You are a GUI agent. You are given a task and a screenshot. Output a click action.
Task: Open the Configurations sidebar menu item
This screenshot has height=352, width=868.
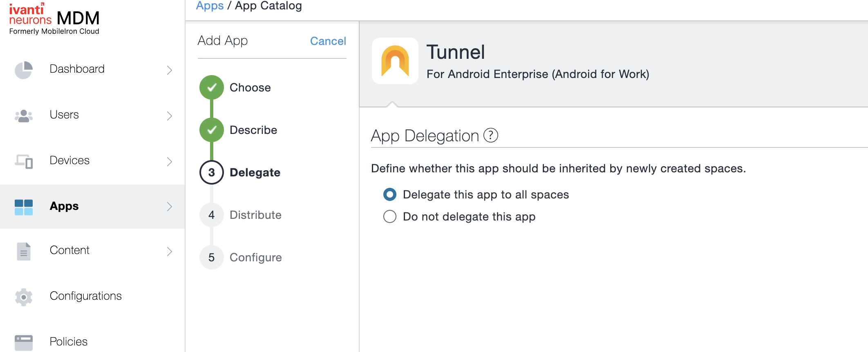(85, 296)
